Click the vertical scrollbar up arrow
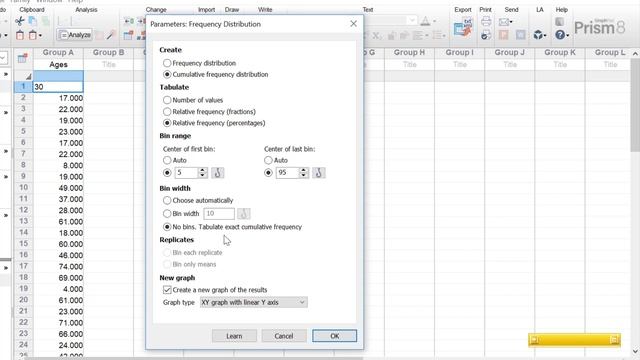Viewport: 640px width, 360px height. (x=635, y=53)
